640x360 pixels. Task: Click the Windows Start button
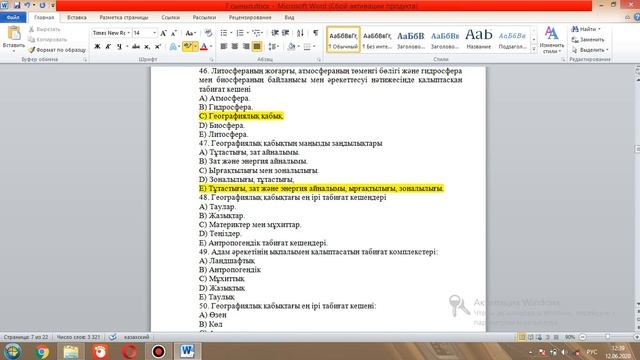coord(13,351)
